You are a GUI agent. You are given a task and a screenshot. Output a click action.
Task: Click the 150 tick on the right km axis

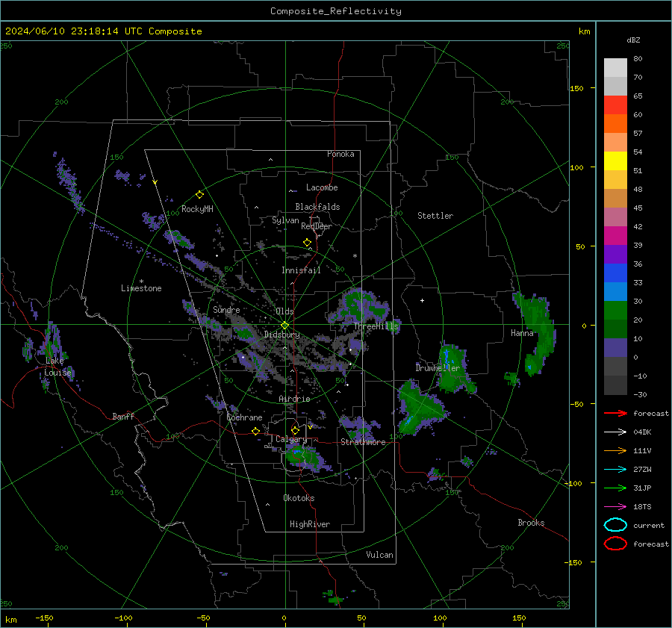point(576,88)
